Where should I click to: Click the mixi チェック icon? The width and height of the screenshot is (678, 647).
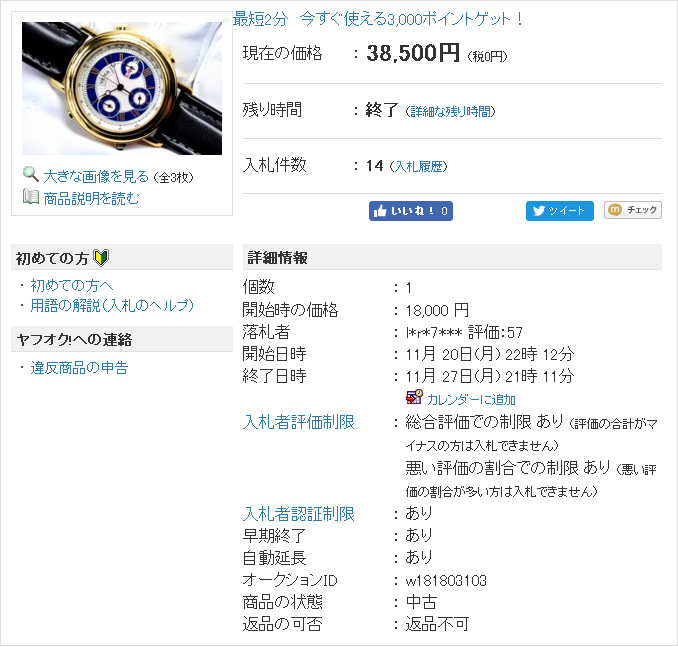[614, 210]
